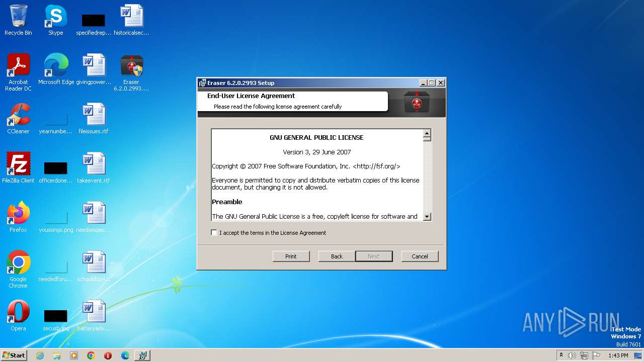Image resolution: width=644 pixels, height=362 pixels.
Task: Open Opera from the taskbar
Action: pos(108,355)
